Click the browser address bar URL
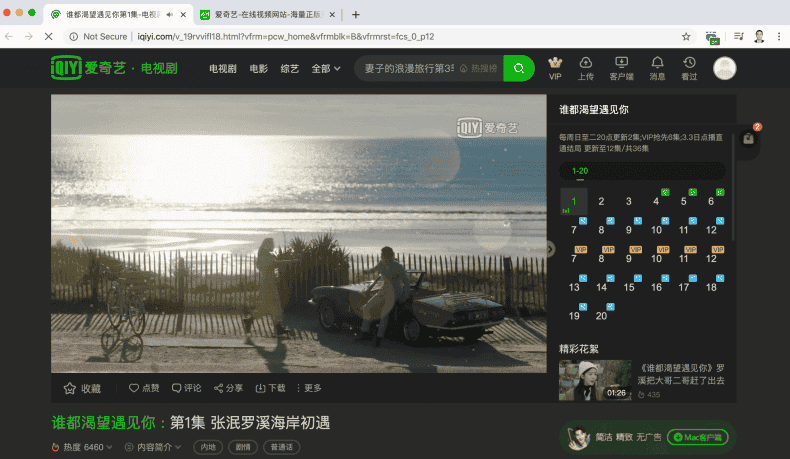790x459 pixels. pyautogui.click(x=286, y=36)
